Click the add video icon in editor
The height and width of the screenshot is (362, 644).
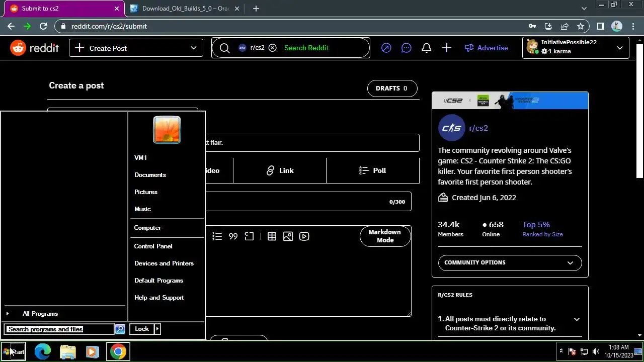(304, 236)
